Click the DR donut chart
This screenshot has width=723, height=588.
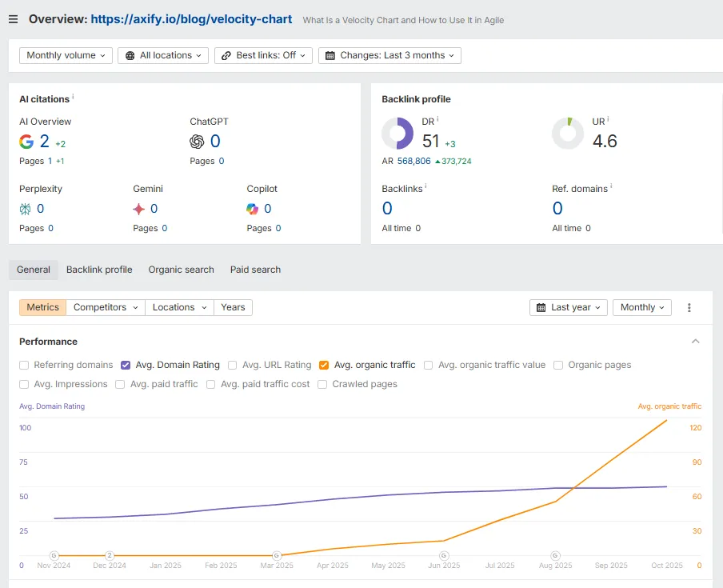tap(397, 134)
